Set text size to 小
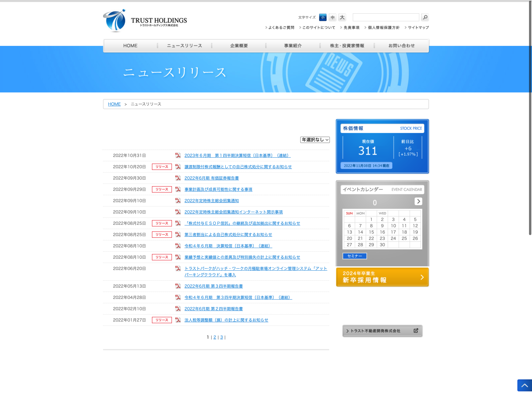532x399 pixels. [x=323, y=17]
